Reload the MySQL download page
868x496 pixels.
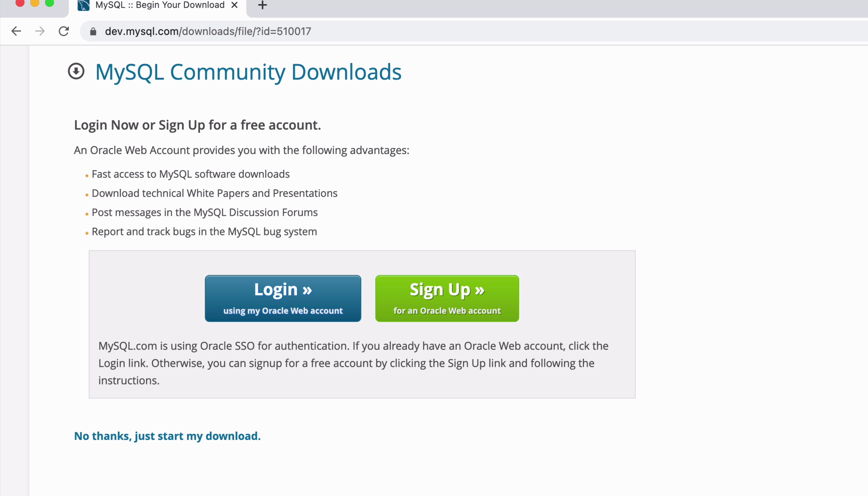coord(64,31)
